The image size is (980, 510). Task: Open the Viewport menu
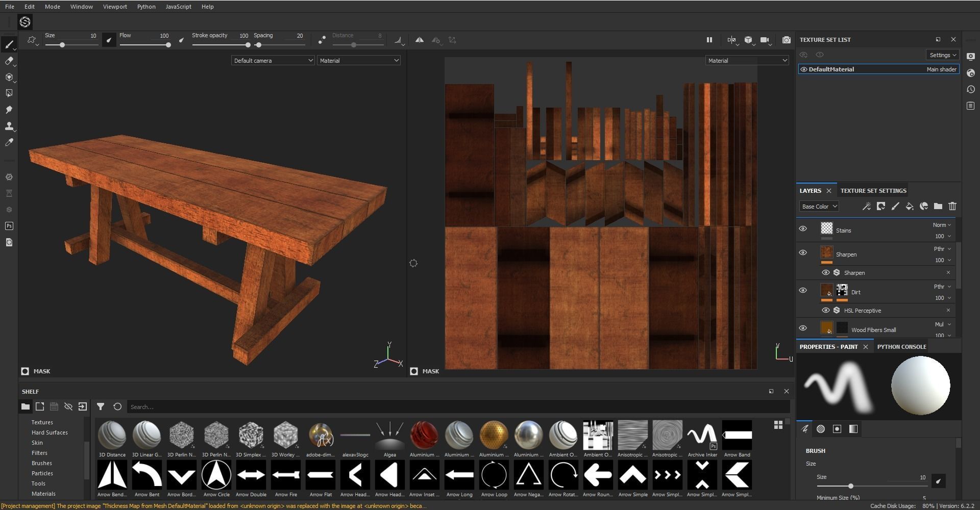coord(115,7)
